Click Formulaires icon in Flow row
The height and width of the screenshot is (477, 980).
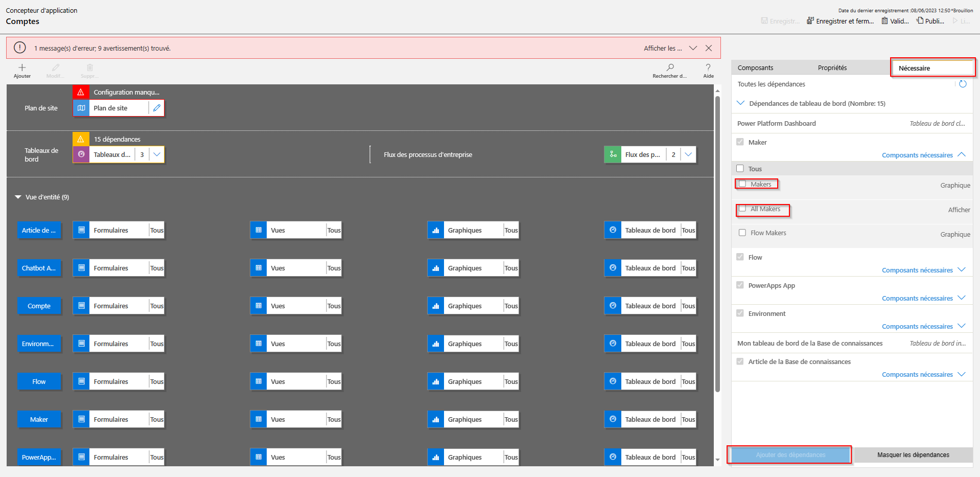[81, 381]
